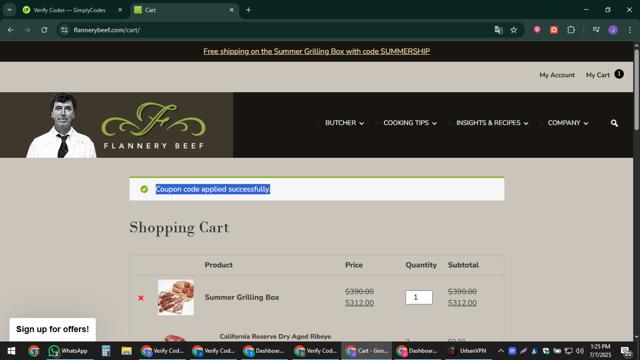Open the volume icon in system tray
640x360 pixels.
click(x=580, y=351)
